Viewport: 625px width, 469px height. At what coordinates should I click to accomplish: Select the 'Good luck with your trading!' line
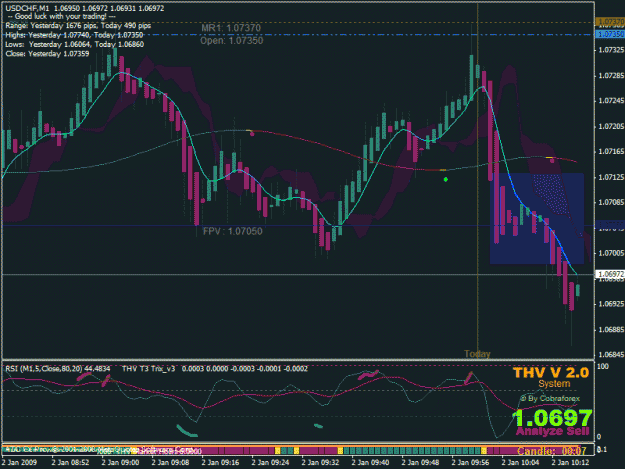(x=62, y=16)
